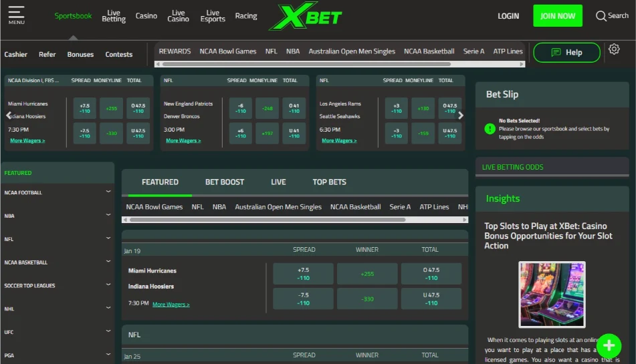The width and height of the screenshot is (636, 364).
Task: Select Australian Open Men Singles in top strip
Action: pos(352,51)
